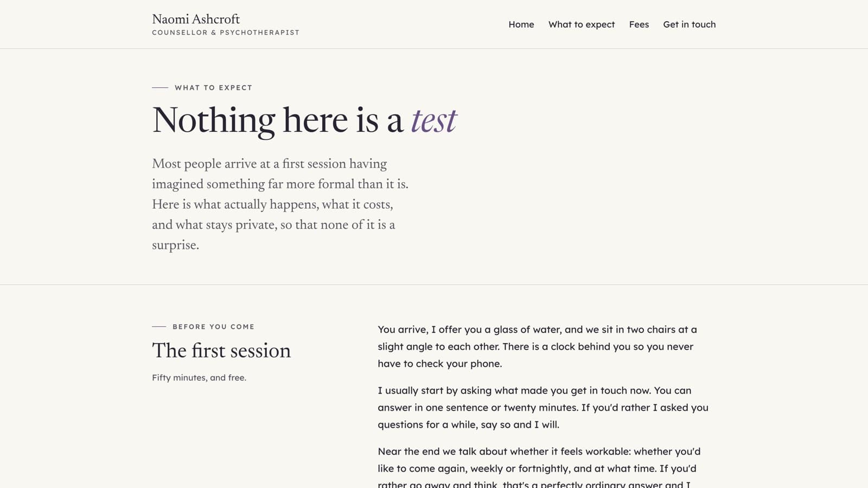
Task: Go to What to expect in top navigation
Action: 581,24
